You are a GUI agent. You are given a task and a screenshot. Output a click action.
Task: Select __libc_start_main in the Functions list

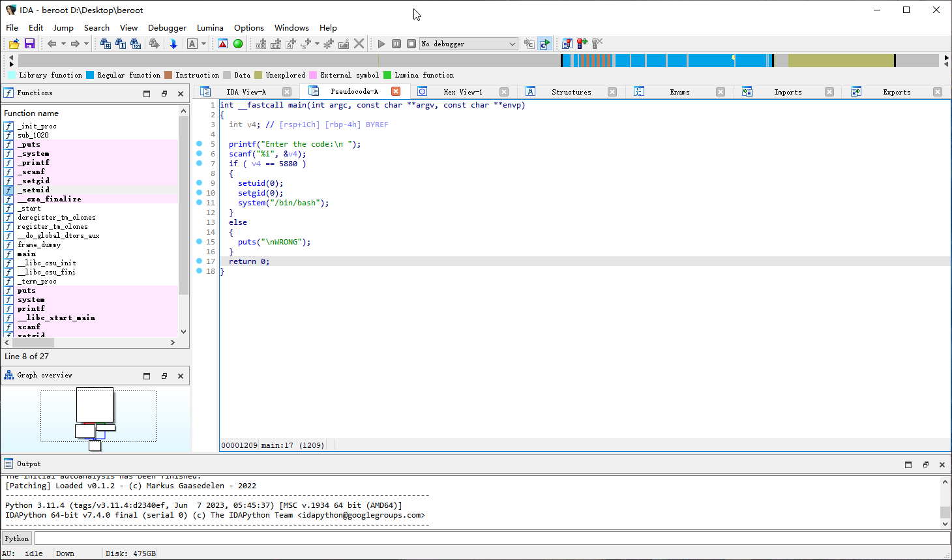pos(91,317)
